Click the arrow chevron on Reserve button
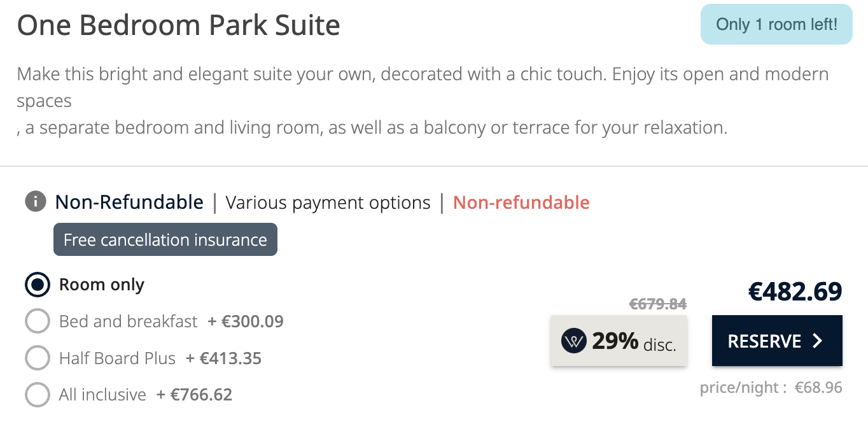 [818, 341]
